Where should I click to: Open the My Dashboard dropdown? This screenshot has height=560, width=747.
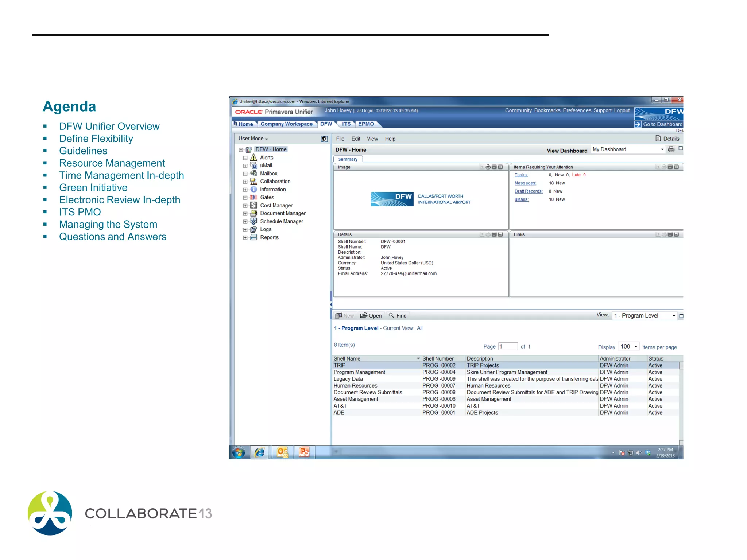(662, 149)
